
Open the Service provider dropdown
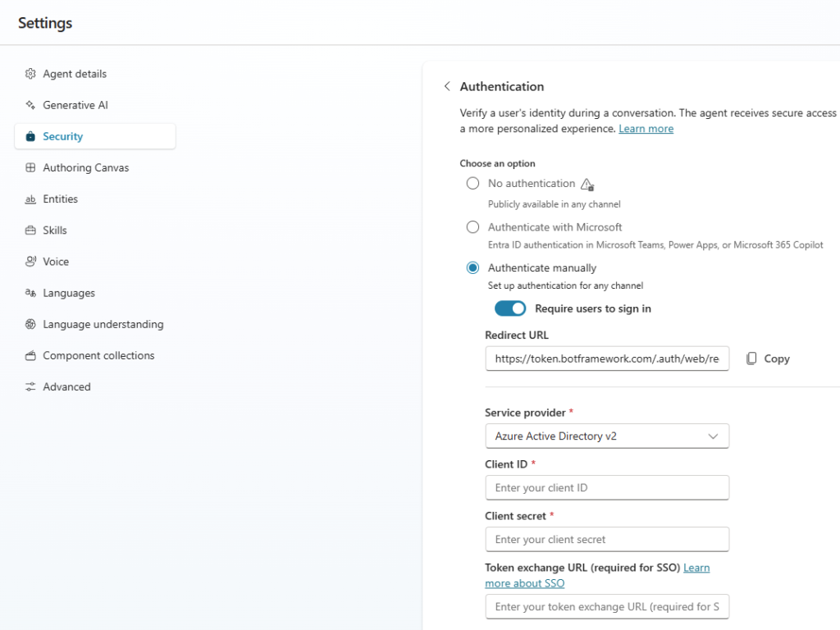click(606, 436)
